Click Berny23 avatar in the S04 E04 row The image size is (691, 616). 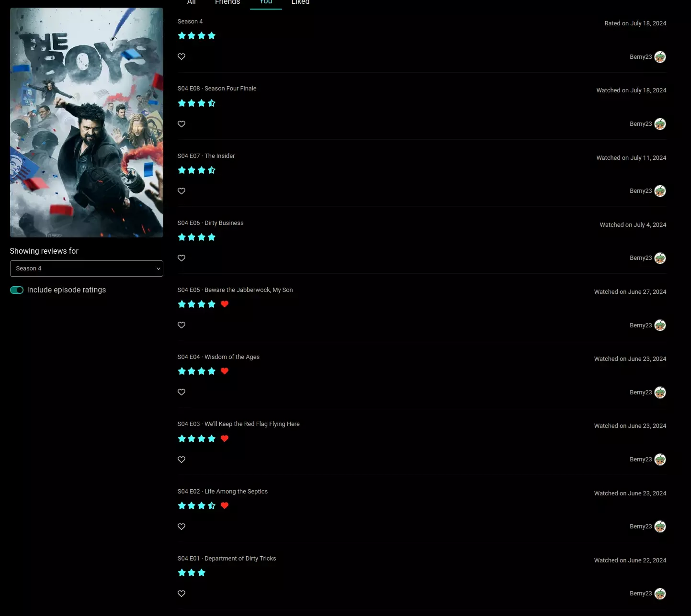[x=660, y=392]
